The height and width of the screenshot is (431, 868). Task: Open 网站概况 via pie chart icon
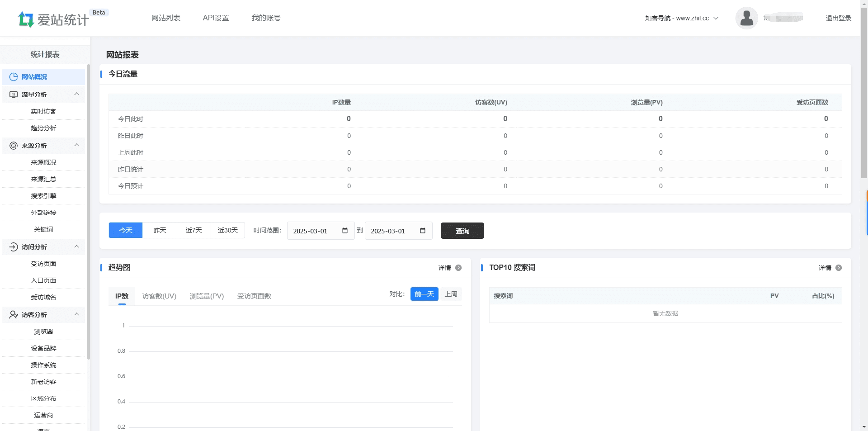tap(14, 77)
